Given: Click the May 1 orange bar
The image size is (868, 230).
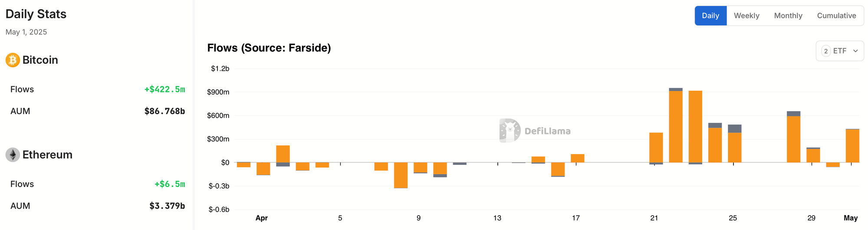Looking at the screenshot, I should (x=852, y=146).
